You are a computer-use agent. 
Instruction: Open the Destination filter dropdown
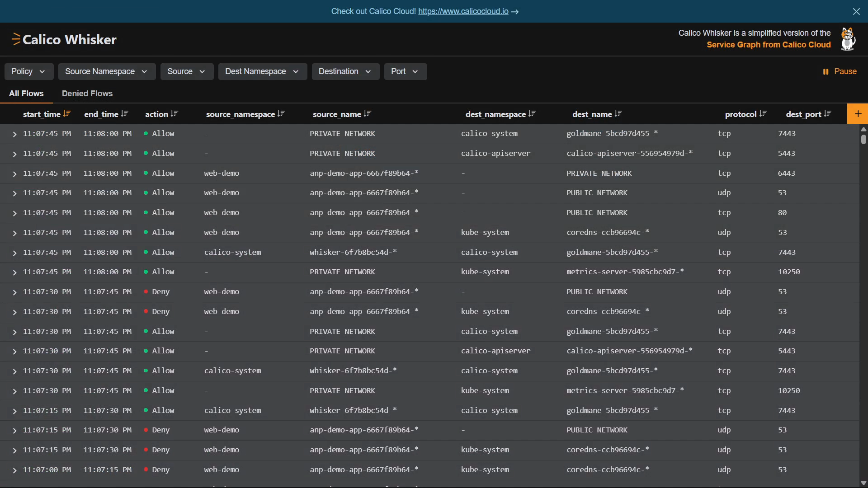pyautogui.click(x=345, y=71)
